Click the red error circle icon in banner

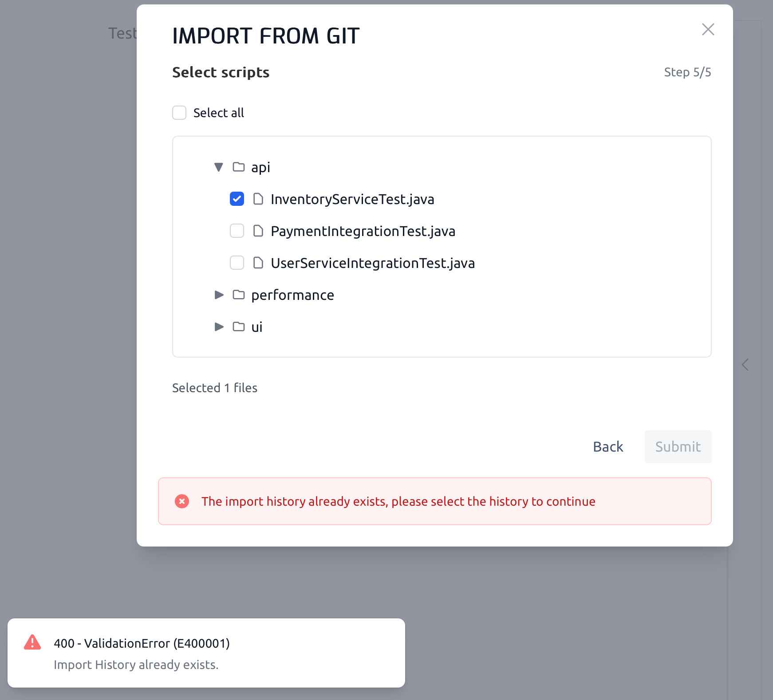pos(182,501)
